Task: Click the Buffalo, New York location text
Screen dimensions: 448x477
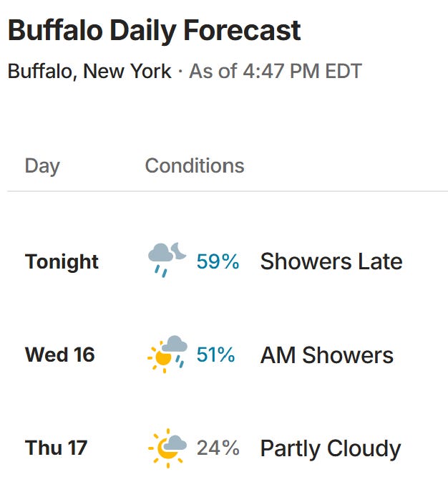Action: click(89, 71)
